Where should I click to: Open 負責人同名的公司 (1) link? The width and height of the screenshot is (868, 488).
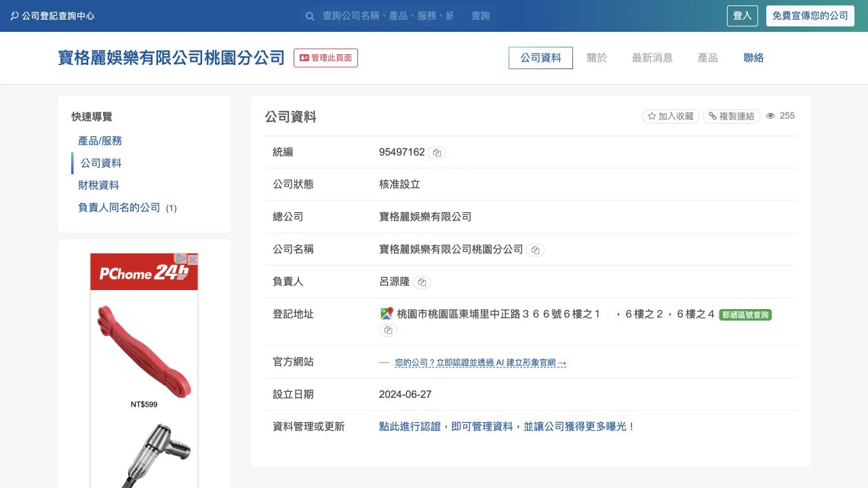pyautogui.click(x=127, y=207)
